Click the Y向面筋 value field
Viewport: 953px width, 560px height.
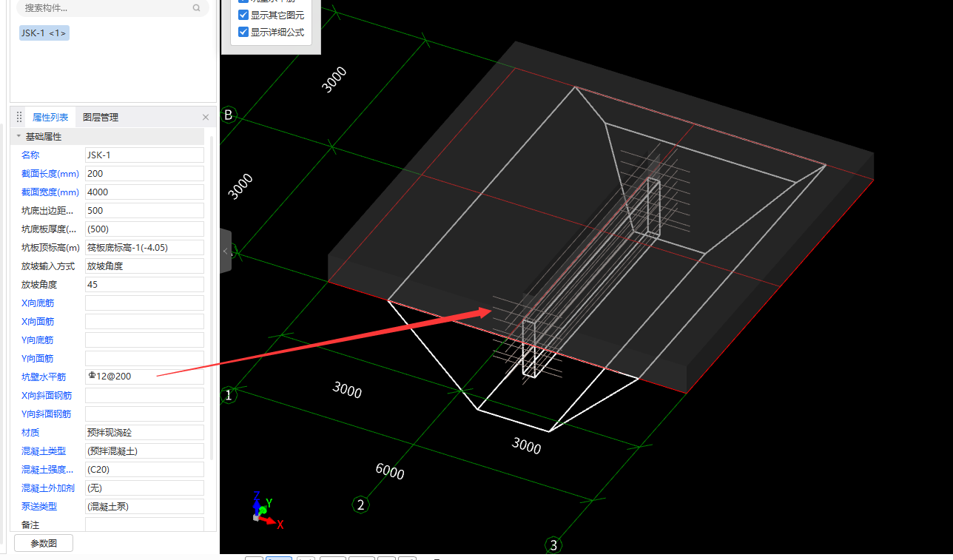coord(144,358)
